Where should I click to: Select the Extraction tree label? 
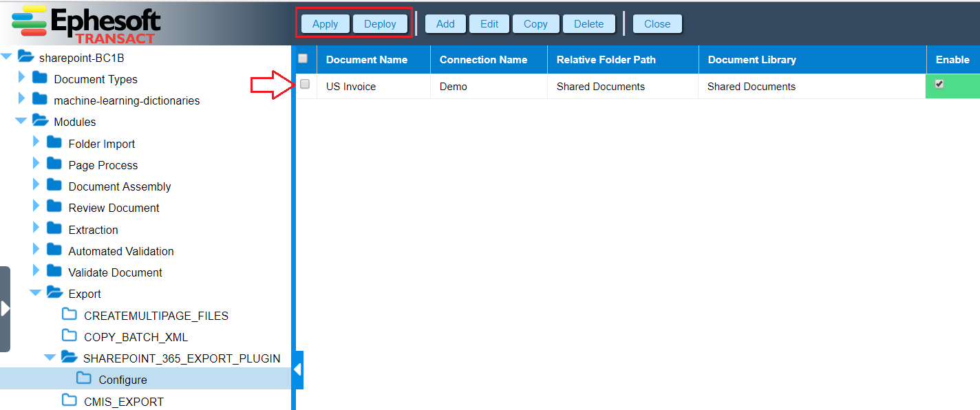point(93,230)
